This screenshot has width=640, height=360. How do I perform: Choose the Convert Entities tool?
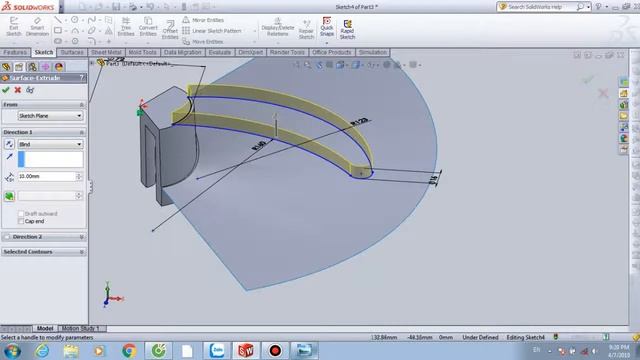pyautogui.click(x=148, y=27)
